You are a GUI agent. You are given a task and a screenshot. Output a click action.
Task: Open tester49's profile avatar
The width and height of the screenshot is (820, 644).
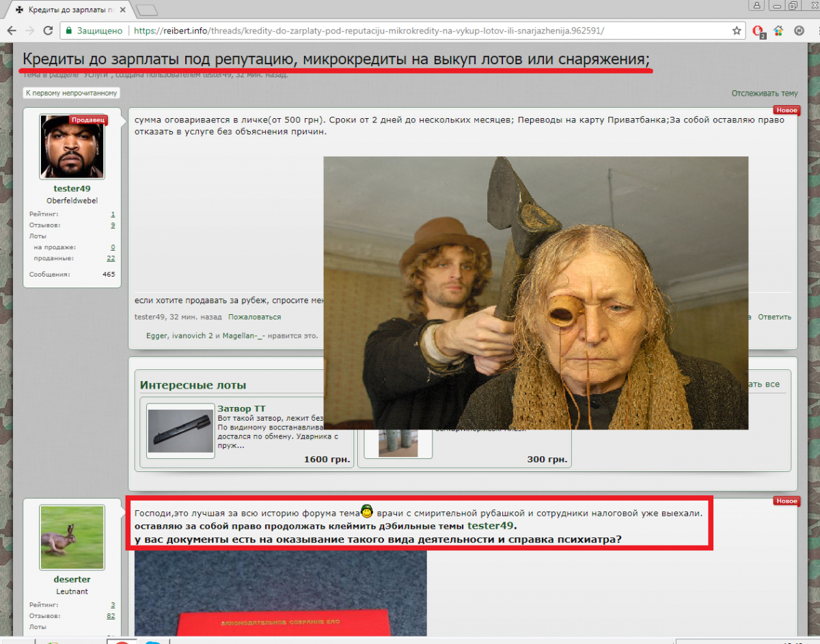point(72,146)
